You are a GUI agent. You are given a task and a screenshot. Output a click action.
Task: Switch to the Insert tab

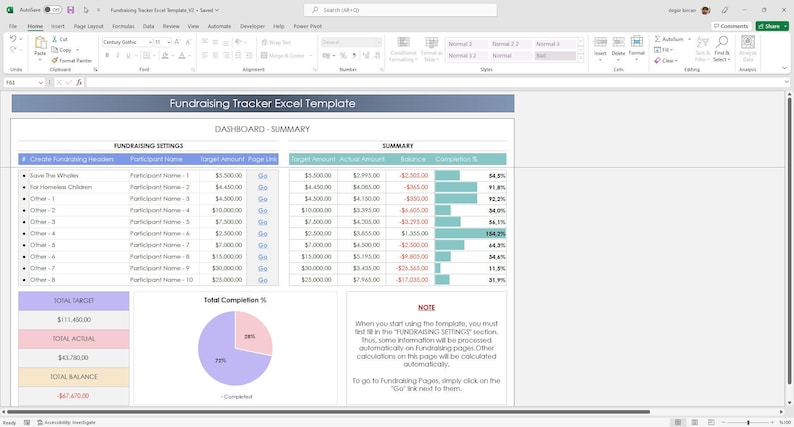[x=58, y=26]
